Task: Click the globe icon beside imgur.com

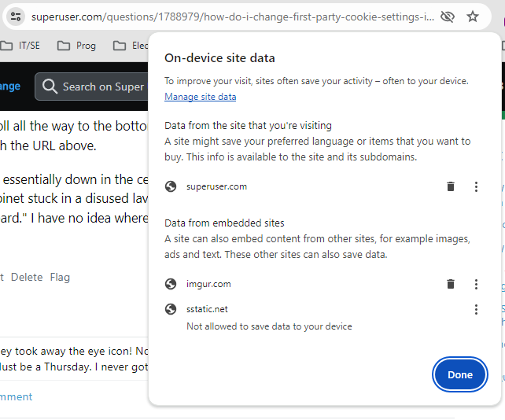Action: point(171,284)
